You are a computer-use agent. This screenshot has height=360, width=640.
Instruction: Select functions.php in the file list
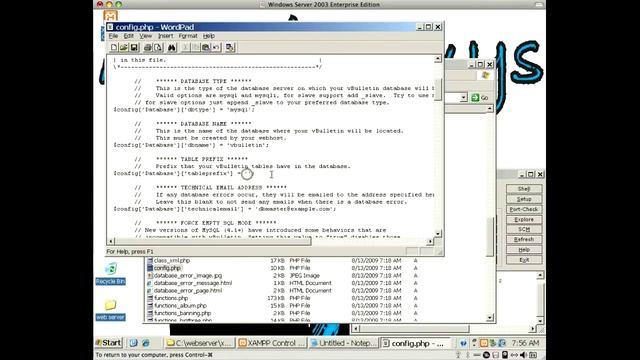click(x=171, y=298)
